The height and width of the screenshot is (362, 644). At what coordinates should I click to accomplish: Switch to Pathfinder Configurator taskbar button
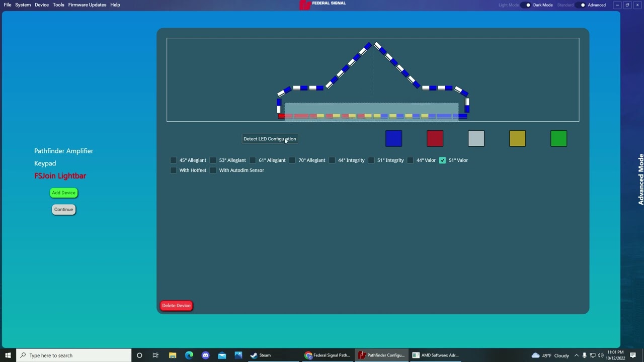pyautogui.click(x=381, y=355)
